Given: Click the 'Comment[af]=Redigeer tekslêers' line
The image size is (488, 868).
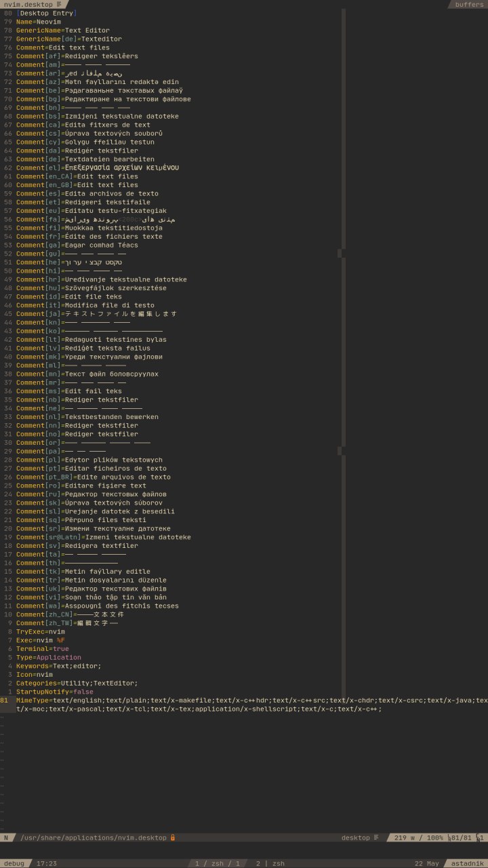Looking at the screenshot, I should click(x=77, y=56).
